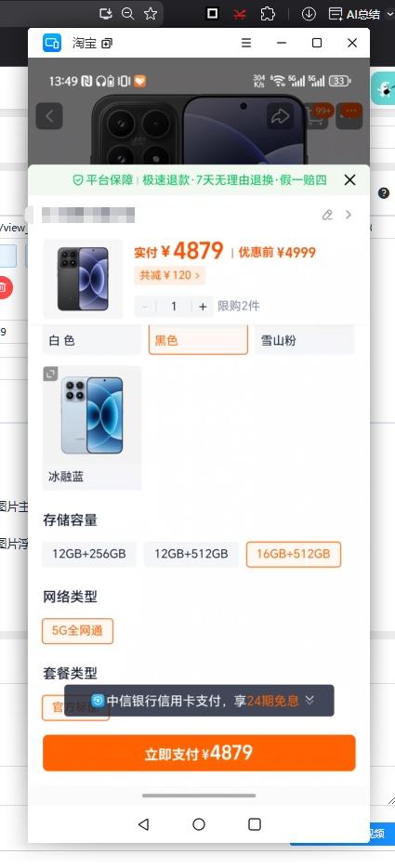Screen dimensions: 395x868
Task: Tap the recent apps square icon
Action: point(255,824)
